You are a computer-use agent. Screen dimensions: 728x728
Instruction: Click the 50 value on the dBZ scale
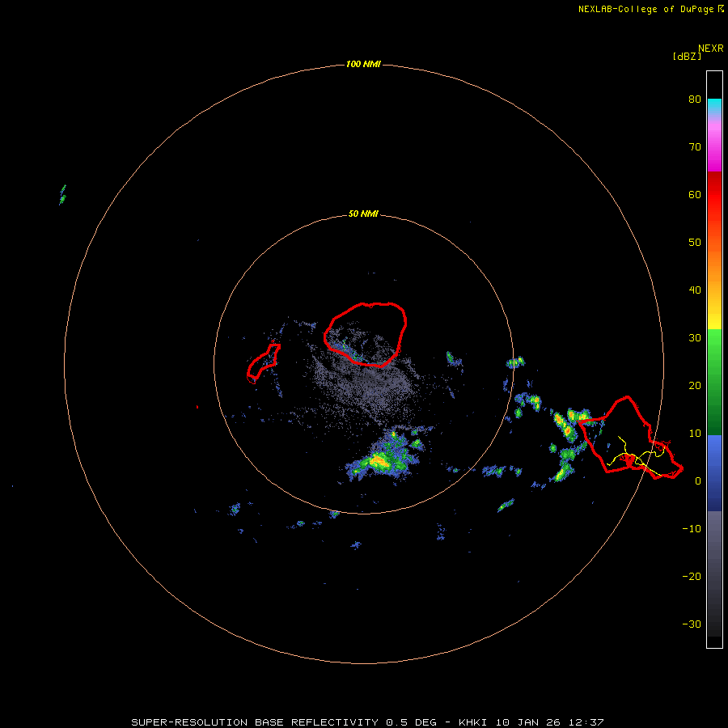coord(695,243)
